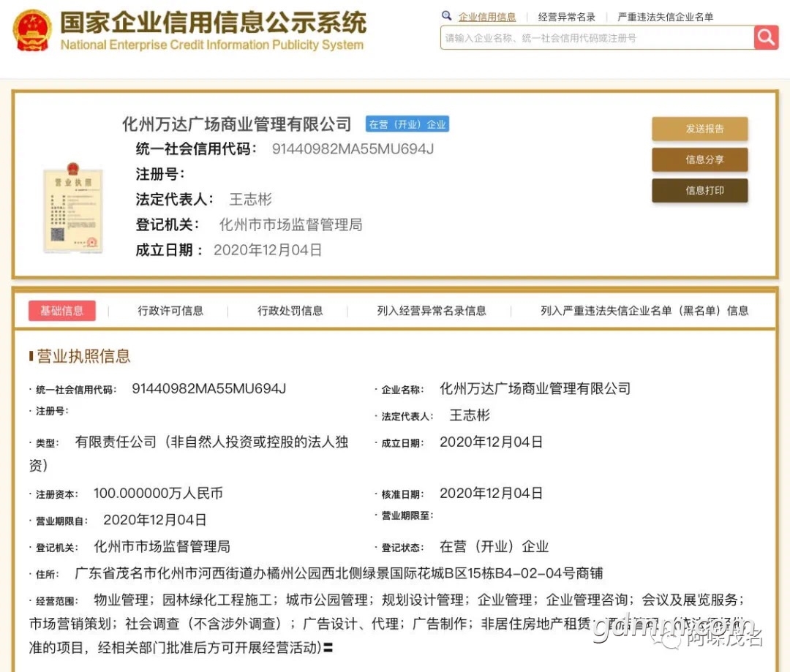Click the 核准日期 value 2020年12月04日
Screen dimensions: 790x672
pyautogui.click(x=492, y=493)
